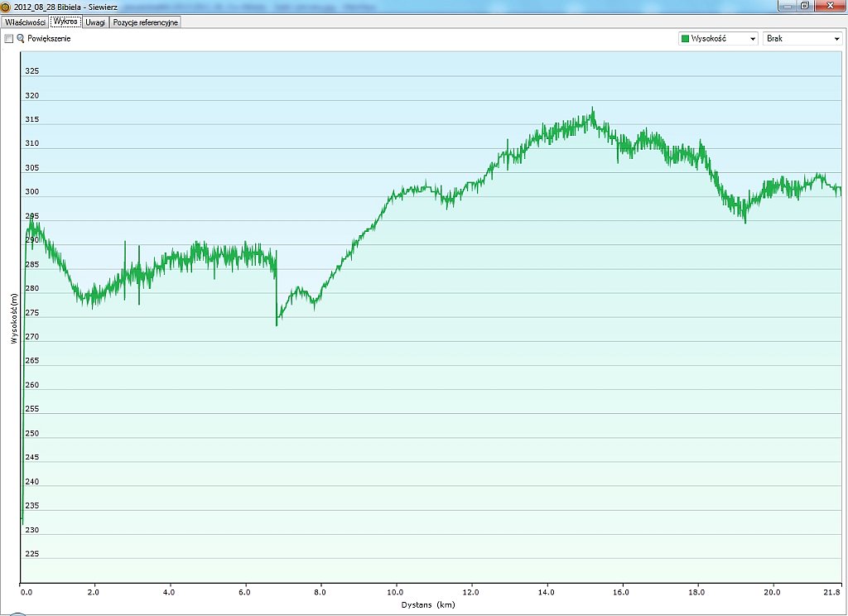Screen dimensions: 848x616
Task: Click the Powiększenie label text
Action: (x=49, y=39)
